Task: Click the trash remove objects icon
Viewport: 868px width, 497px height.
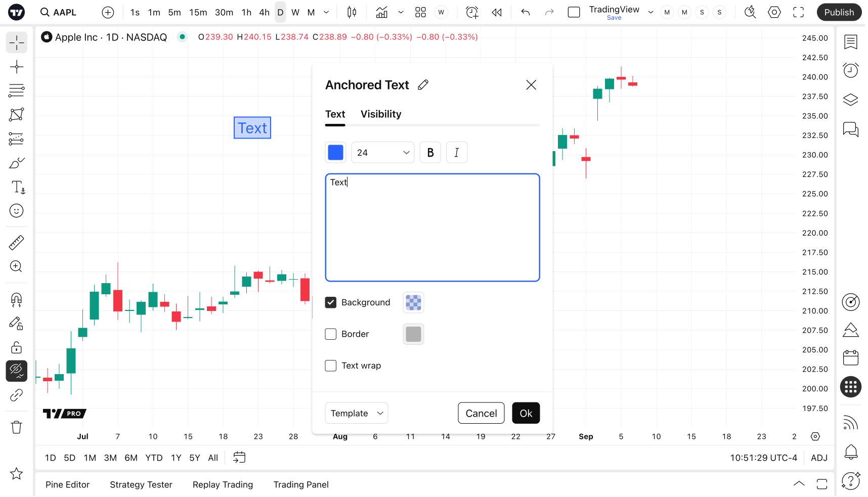Action: pyautogui.click(x=17, y=427)
